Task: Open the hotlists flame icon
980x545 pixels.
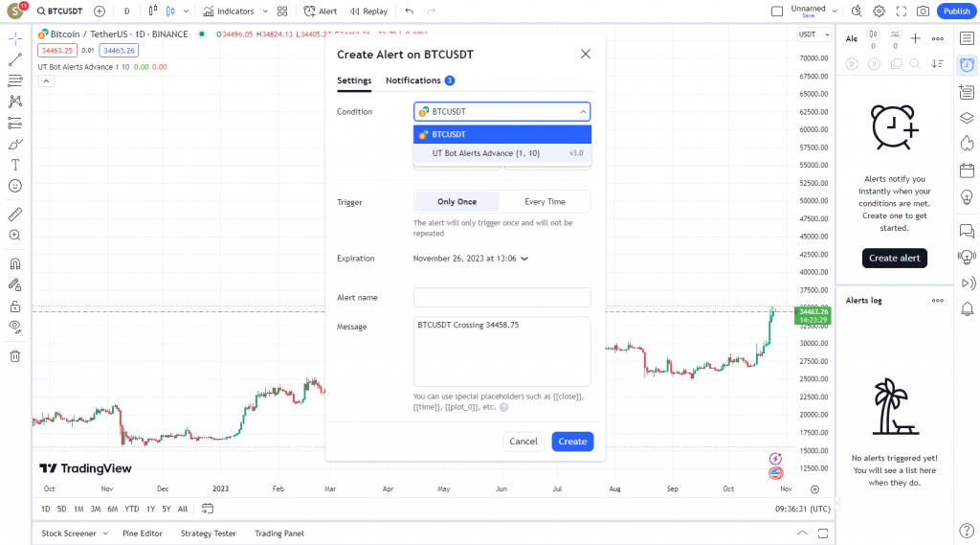Action: click(967, 144)
